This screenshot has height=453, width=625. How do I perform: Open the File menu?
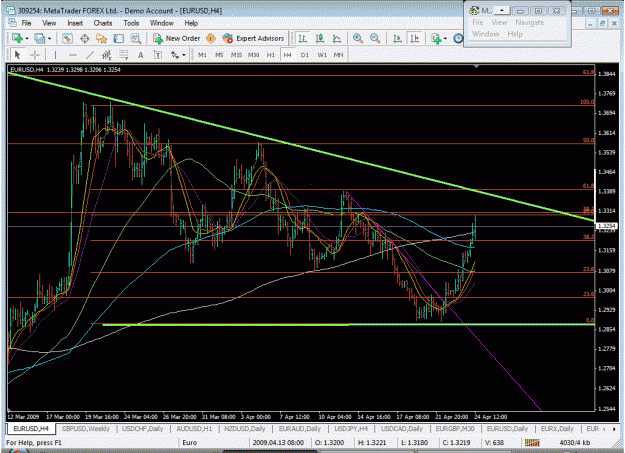pos(26,23)
